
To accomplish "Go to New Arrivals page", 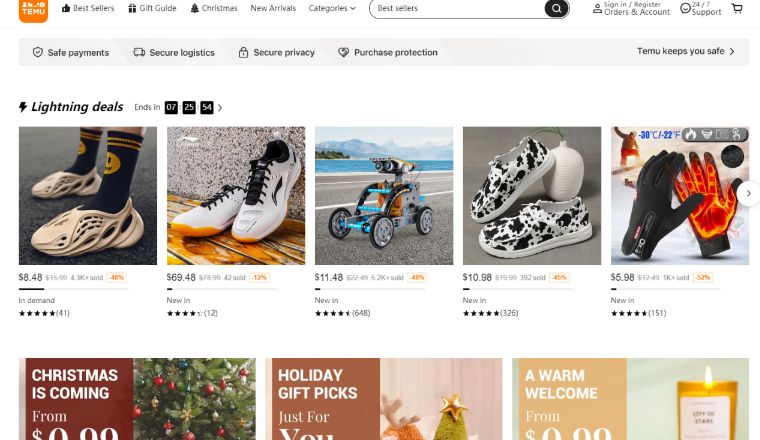I will point(273,9).
